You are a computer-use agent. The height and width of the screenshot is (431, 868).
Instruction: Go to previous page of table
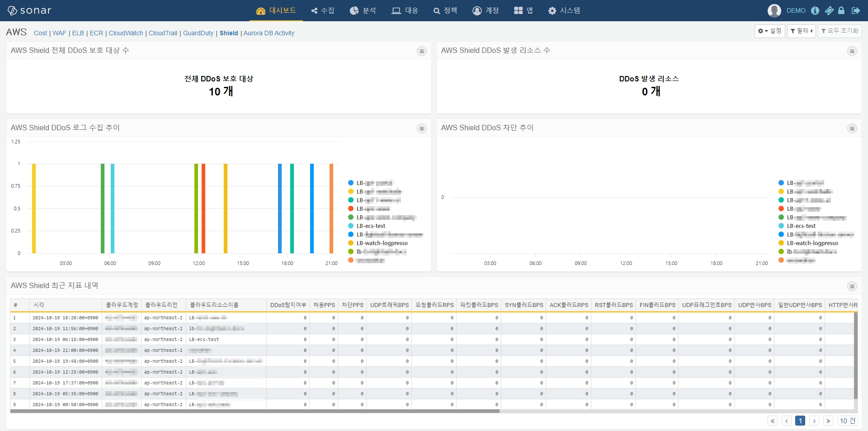pyautogui.click(x=787, y=421)
